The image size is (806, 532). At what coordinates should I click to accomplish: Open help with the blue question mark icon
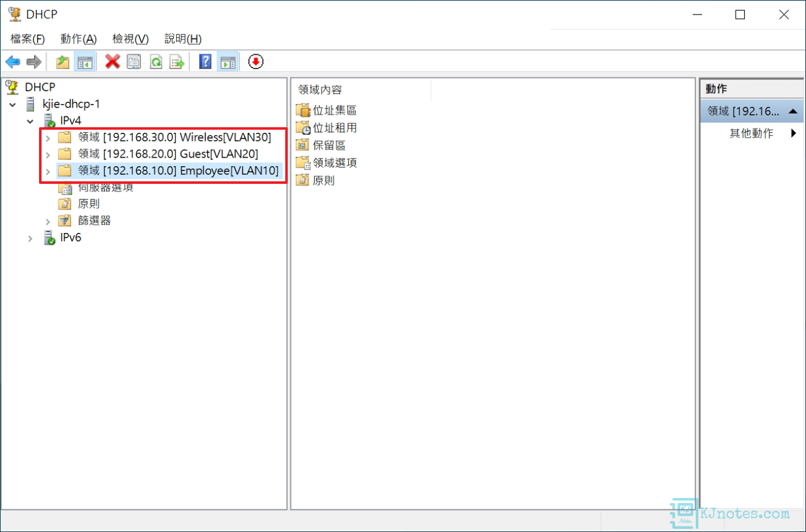205,62
